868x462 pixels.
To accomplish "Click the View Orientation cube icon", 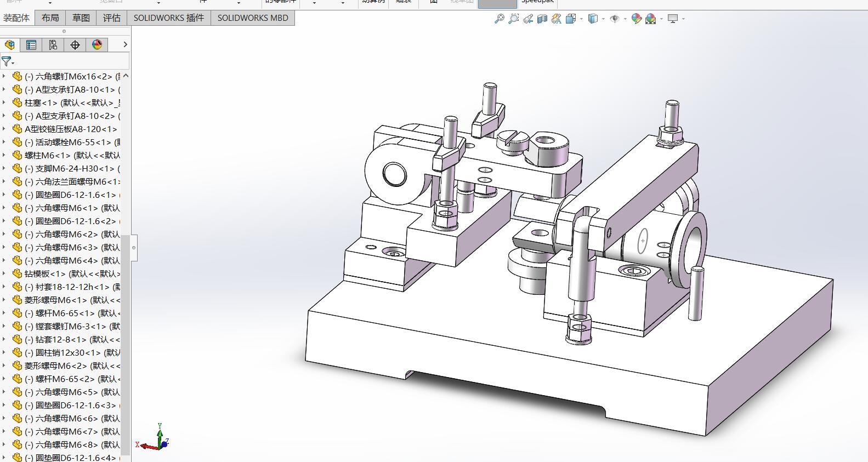I will click(570, 19).
